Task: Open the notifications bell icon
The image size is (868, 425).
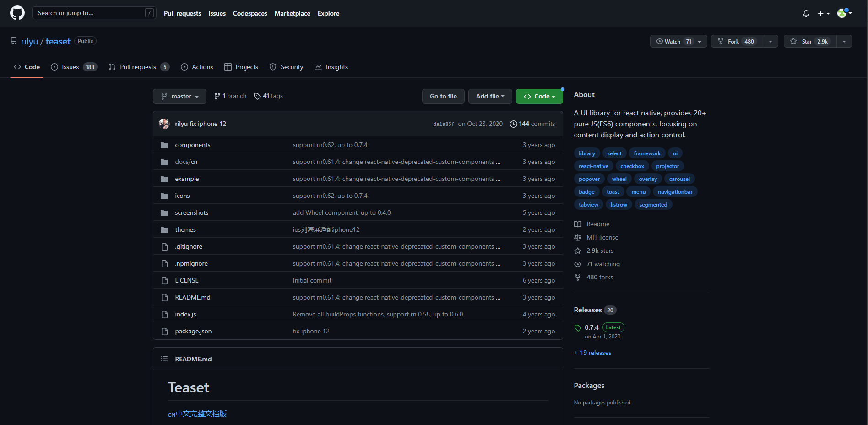Action: pyautogui.click(x=806, y=14)
